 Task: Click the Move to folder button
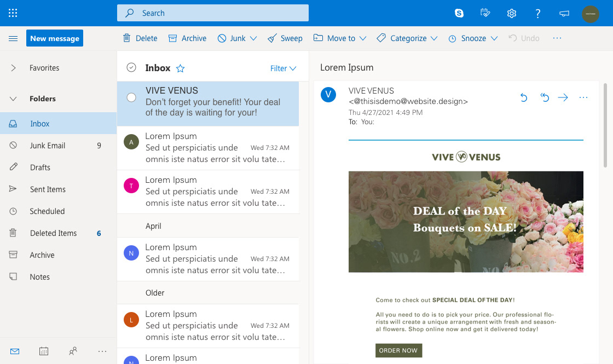click(x=334, y=38)
